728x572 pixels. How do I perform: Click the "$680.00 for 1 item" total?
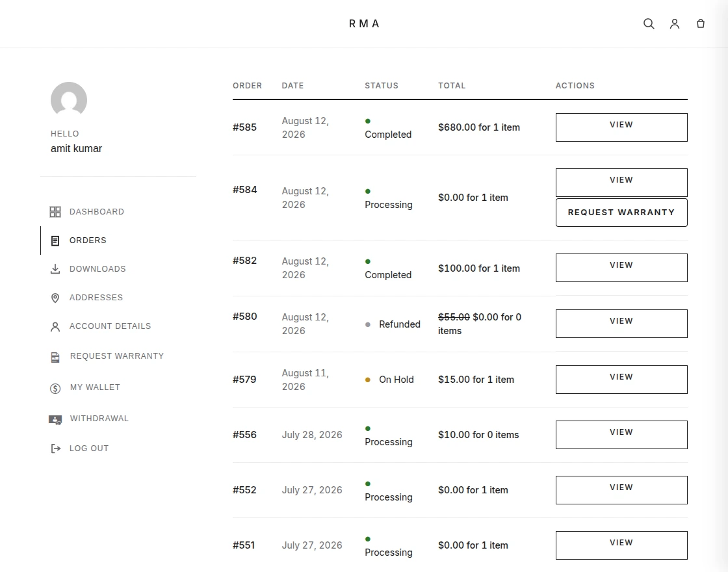tap(478, 127)
